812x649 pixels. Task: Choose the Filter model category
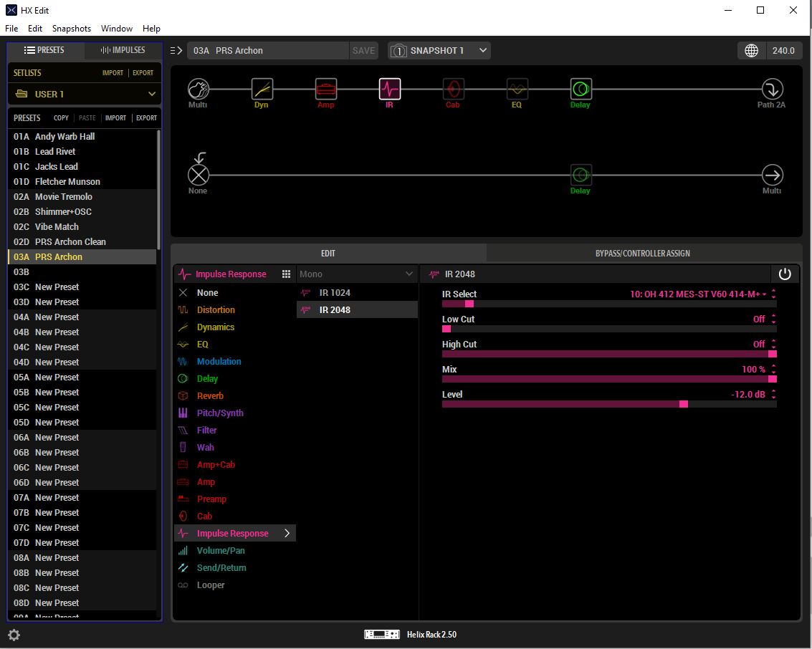click(x=206, y=430)
